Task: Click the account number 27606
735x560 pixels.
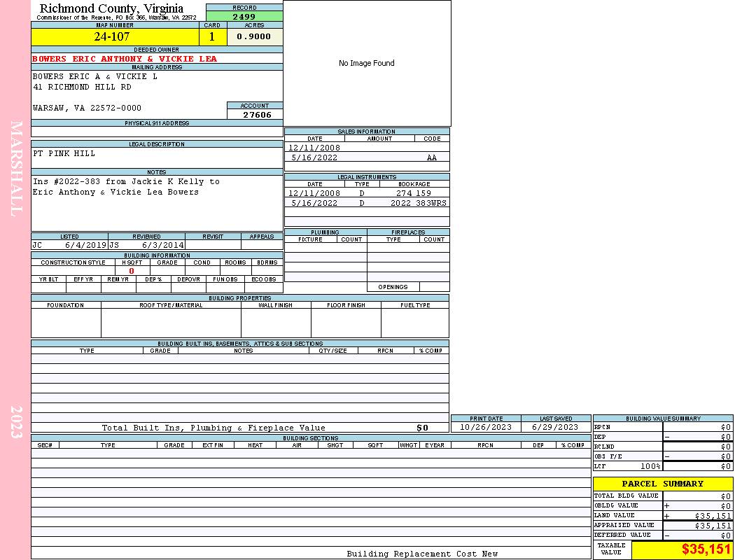Action: tap(257, 115)
